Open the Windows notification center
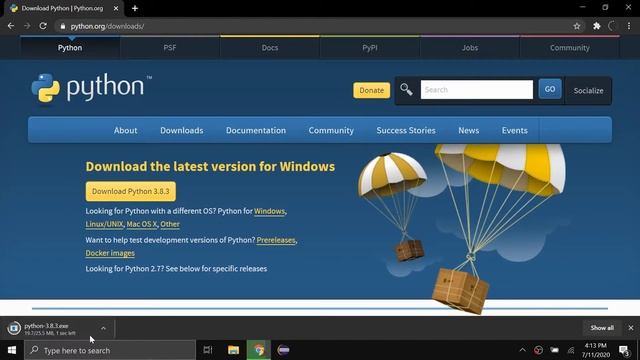Viewport: 640px width, 360px height. point(624,350)
